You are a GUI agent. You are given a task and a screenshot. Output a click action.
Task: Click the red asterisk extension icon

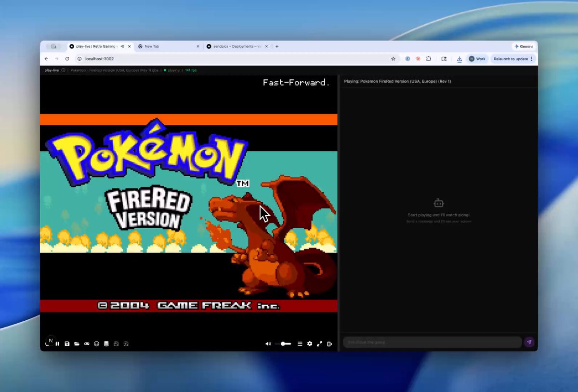pyautogui.click(x=418, y=59)
